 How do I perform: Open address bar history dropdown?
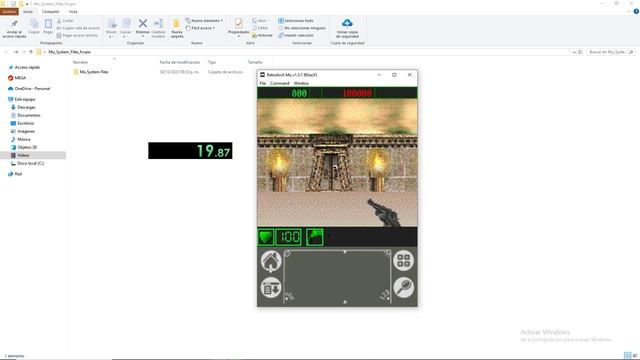click(x=574, y=52)
